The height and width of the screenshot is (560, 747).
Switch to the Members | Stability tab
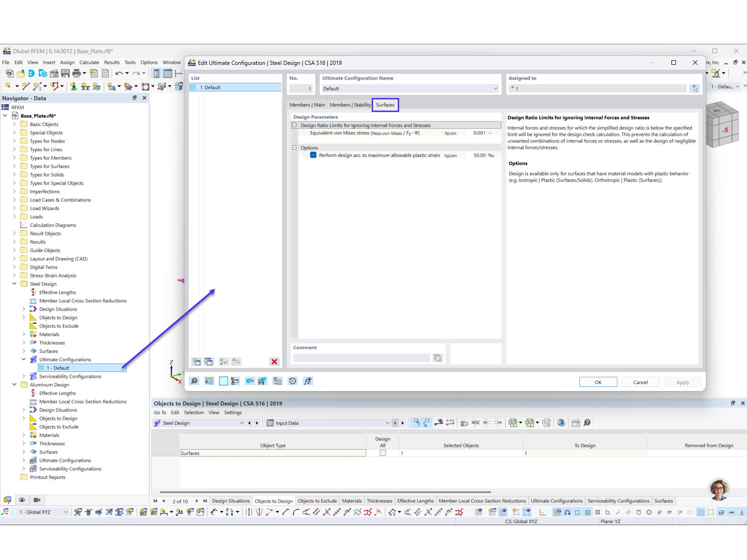(x=350, y=105)
